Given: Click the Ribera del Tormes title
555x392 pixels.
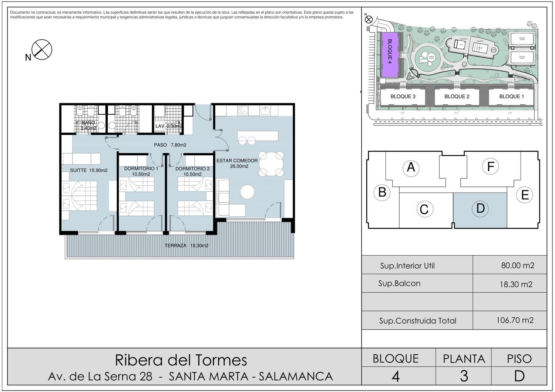Looking at the screenshot, I should 181,360.
